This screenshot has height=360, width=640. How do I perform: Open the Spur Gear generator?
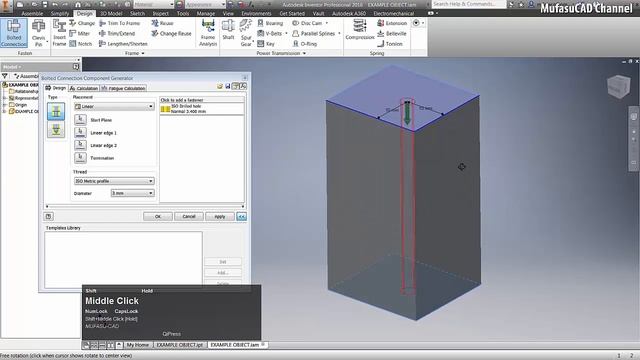(246, 33)
